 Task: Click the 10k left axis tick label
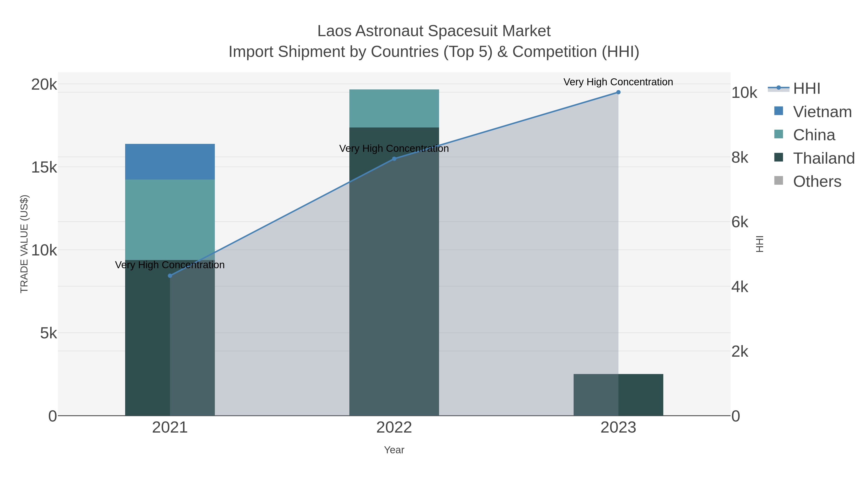click(44, 250)
